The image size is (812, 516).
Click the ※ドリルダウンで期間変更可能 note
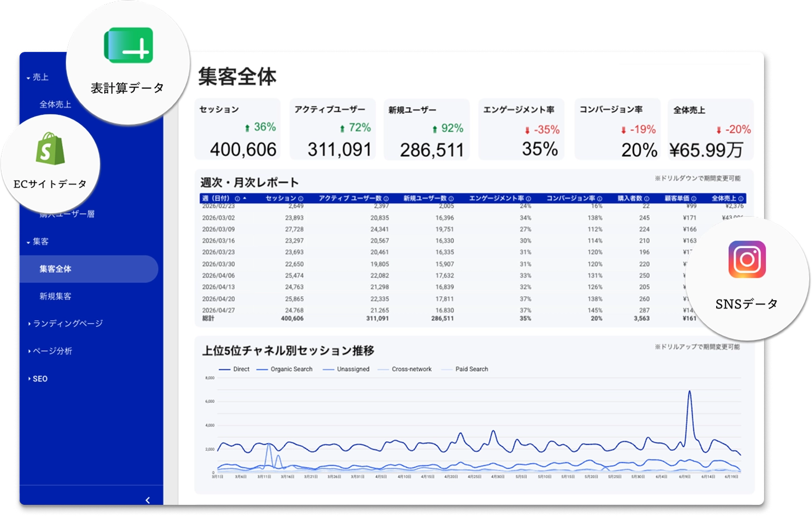[x=698, y=179]
